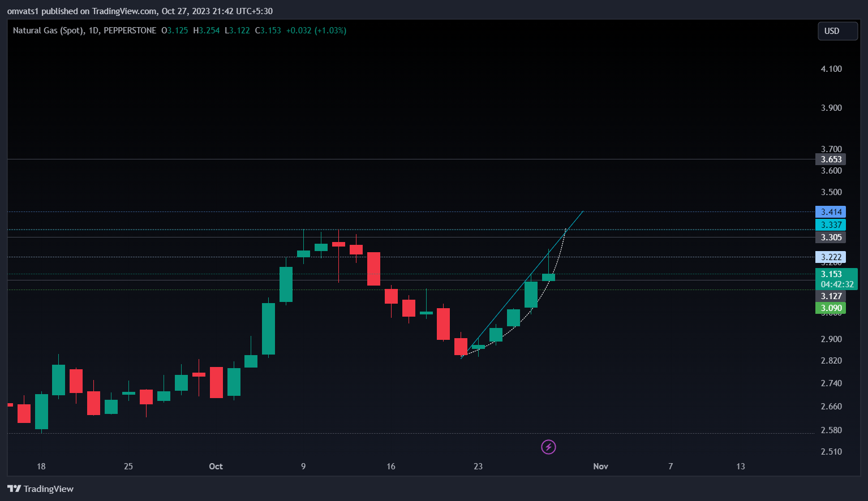This screenshot has width=868, height=501.
Task: Click the 2.510 price scale value
Action: pyautogui.click(x=831, y=452)
